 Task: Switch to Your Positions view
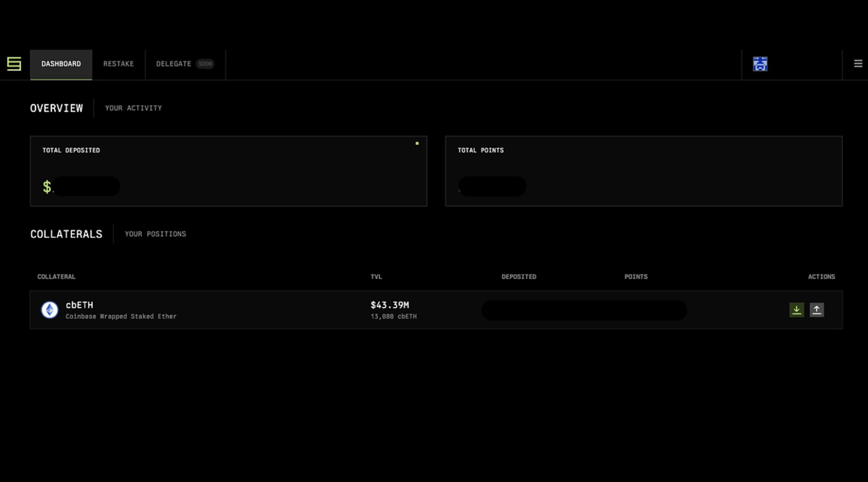coord(155,234)
